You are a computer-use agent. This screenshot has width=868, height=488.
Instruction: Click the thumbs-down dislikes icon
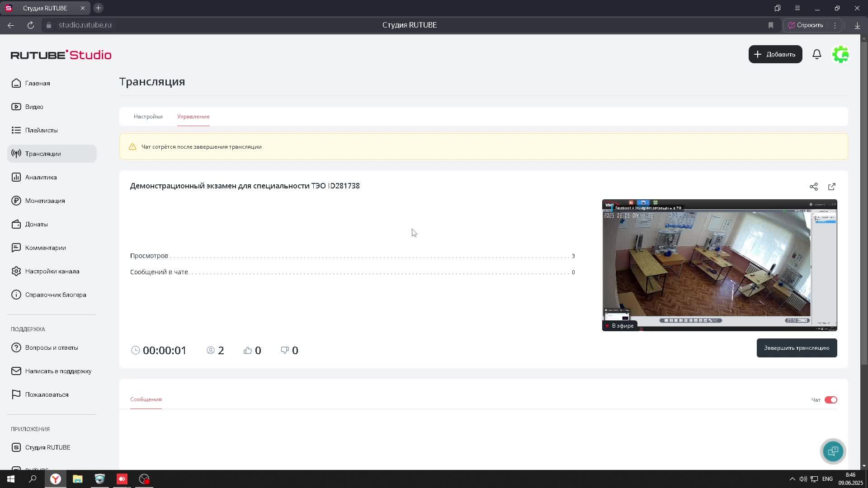click(x=285, y=350)
